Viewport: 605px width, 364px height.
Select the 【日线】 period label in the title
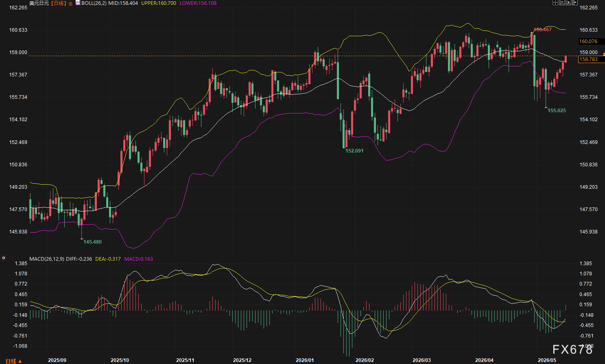pyautogui.click(x=59, y=3)
